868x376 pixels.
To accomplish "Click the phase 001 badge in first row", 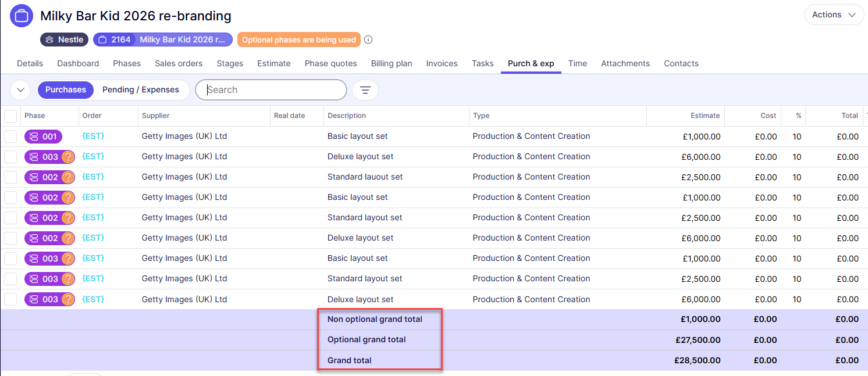I will pos(43,137).
